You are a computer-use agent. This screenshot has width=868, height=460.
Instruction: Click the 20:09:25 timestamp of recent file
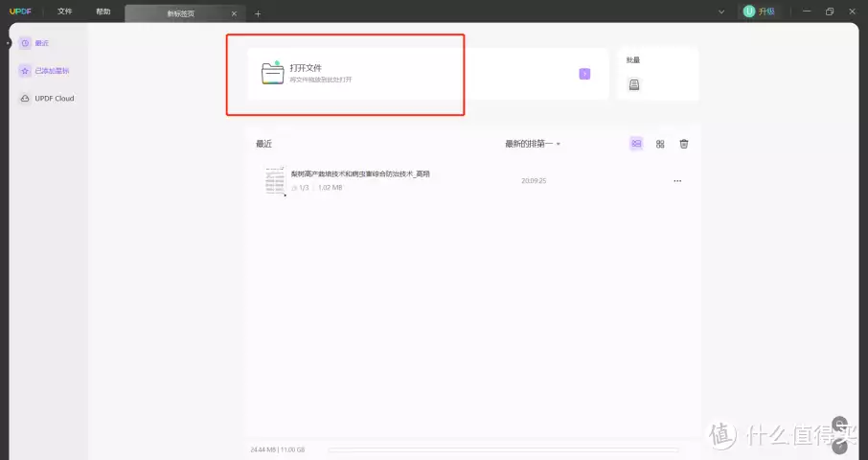[534, 181]
